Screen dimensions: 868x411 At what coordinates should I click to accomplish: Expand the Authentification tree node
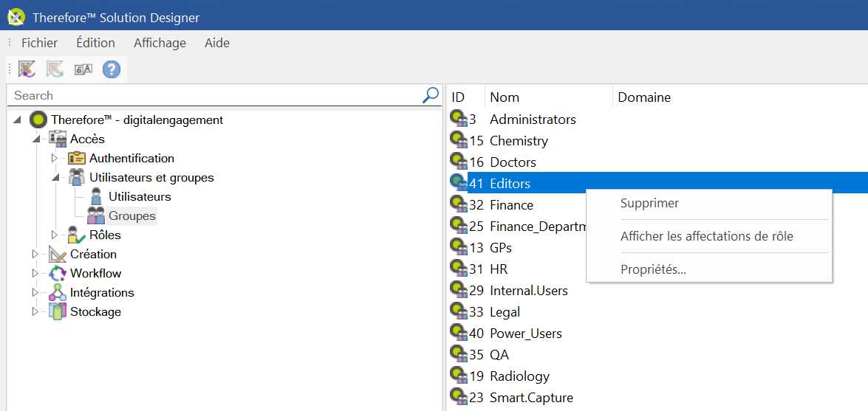coord(54,158)
